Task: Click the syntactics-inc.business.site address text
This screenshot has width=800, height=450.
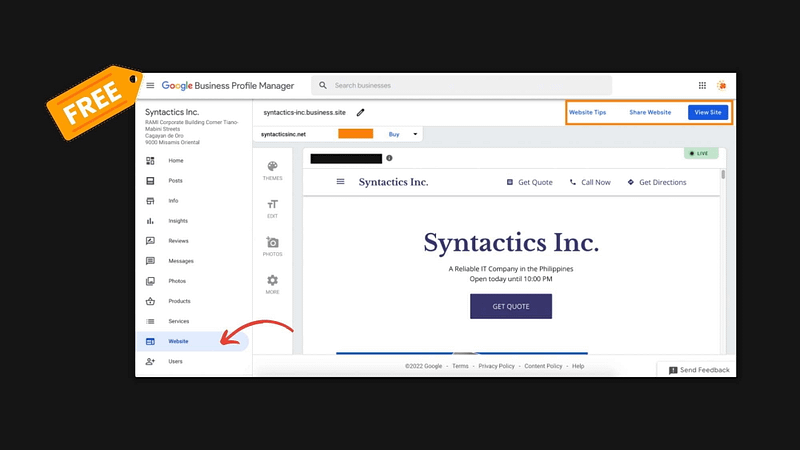Action: (305, 112)
